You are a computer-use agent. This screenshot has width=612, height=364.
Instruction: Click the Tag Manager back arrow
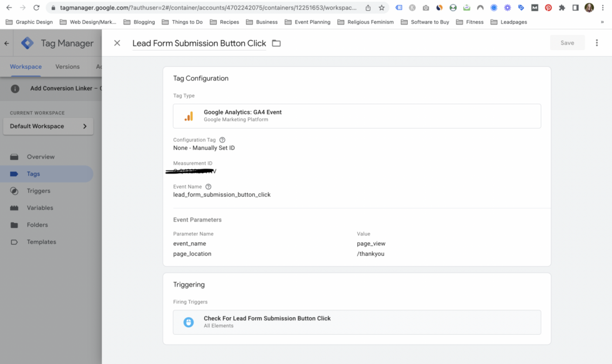7,43
